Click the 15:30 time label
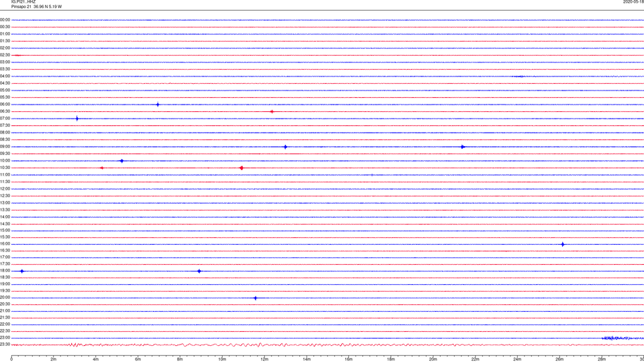The width and height of the screenshot is (644, 362). 5,237
